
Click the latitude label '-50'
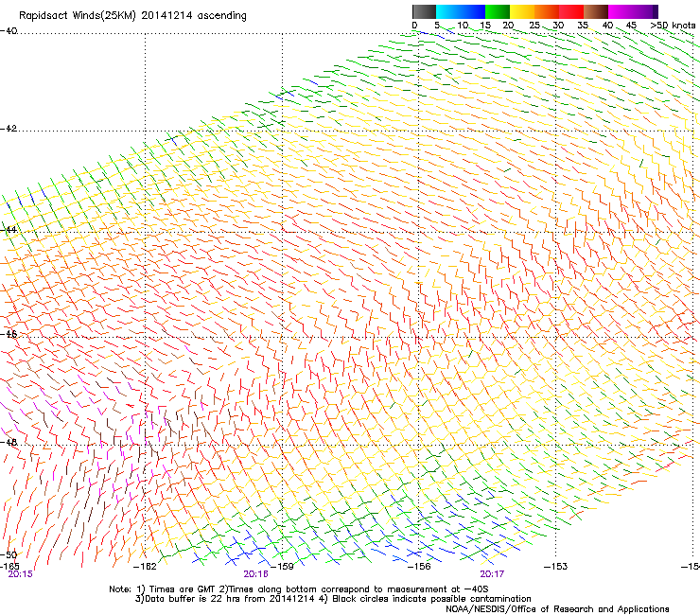coord(9,554)
